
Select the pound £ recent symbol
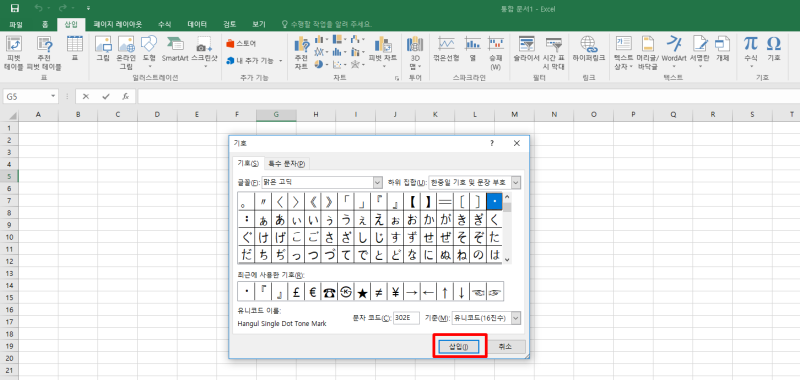[x=296, y=292]
